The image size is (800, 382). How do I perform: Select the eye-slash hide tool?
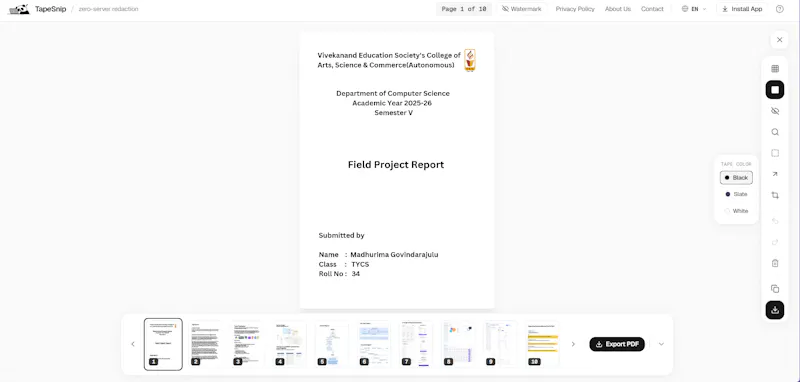click(x=775, y=111)
